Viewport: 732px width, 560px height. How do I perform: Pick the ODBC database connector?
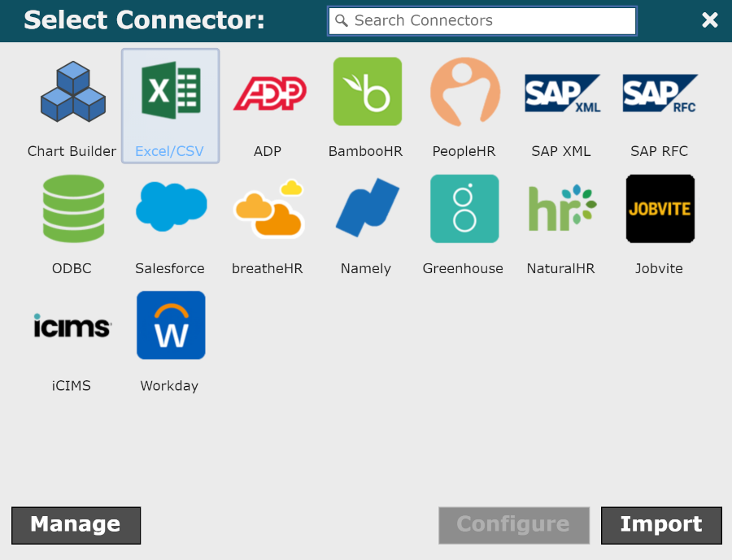point(72,209)
